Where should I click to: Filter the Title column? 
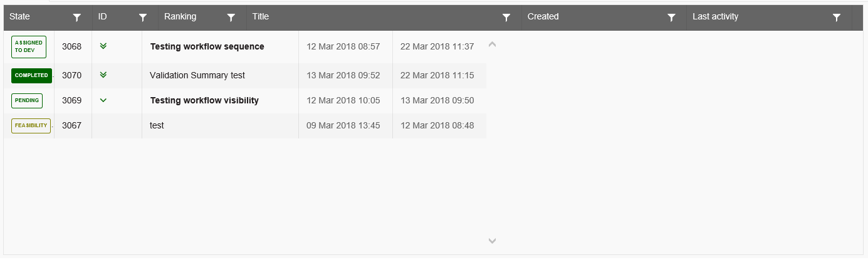pos(507,18)
